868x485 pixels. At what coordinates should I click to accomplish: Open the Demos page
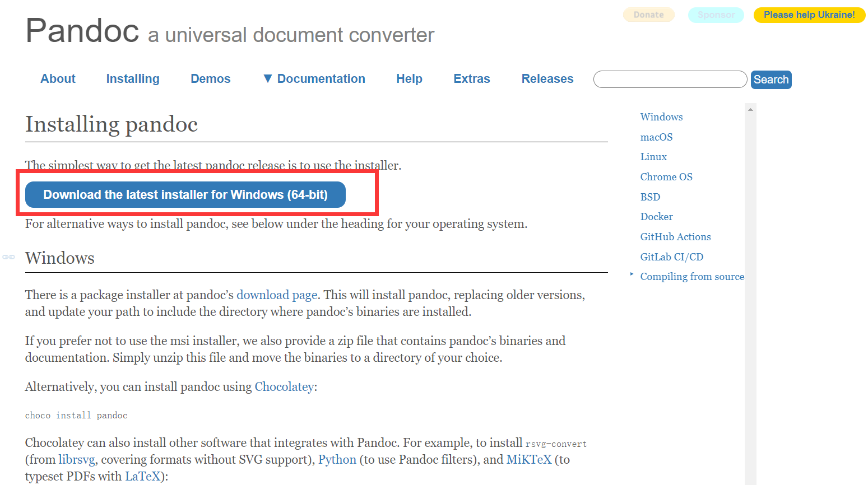(x=211, y=79)
